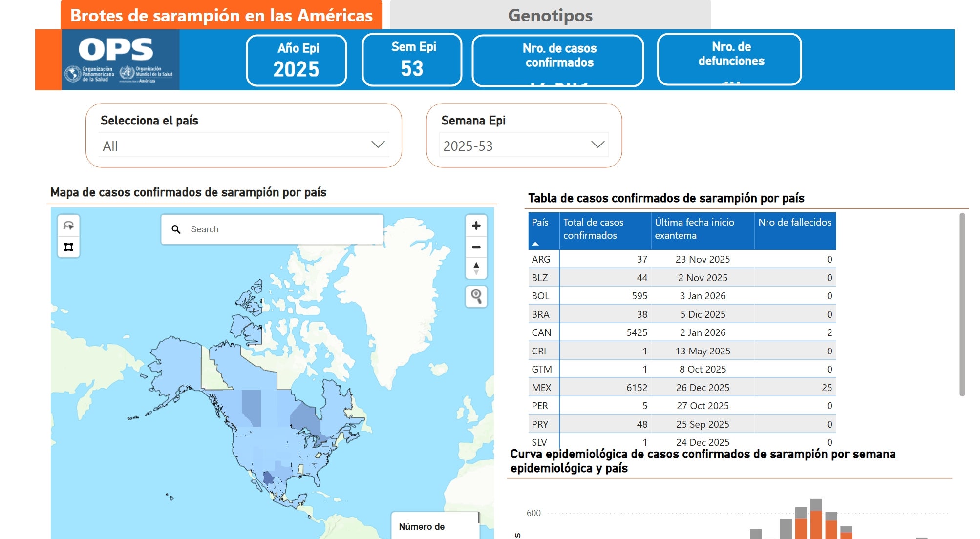This screenshot has height=539, width=980.
Task: Click the Nro. de defunciones card
Action: [730, 59]
